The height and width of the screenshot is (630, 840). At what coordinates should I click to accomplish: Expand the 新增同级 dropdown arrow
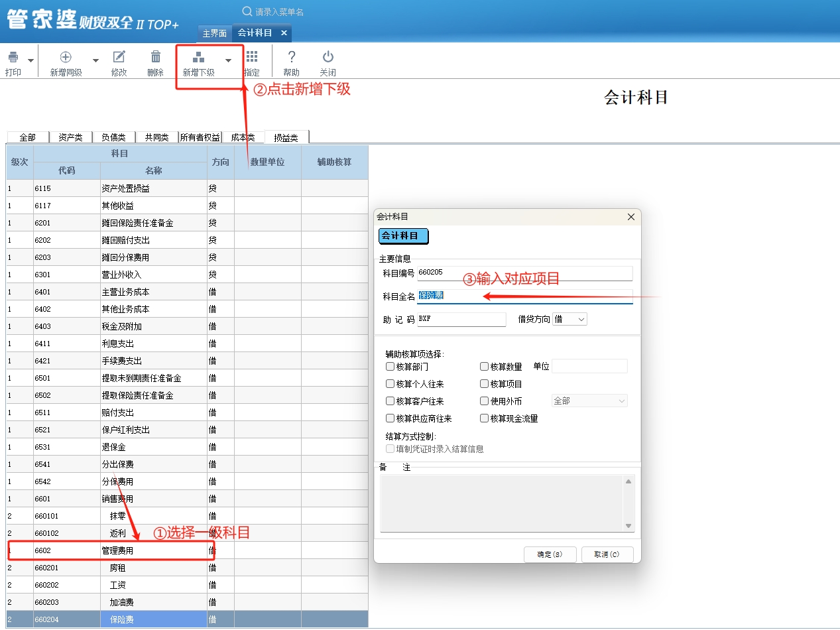95,60
